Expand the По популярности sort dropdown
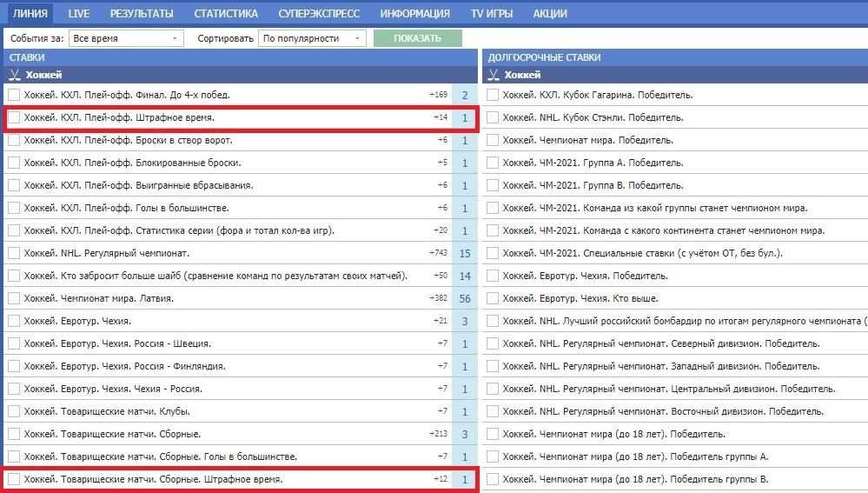Viewport: 868px width, 493px height. pyautogui.click(x=313, y=38)
